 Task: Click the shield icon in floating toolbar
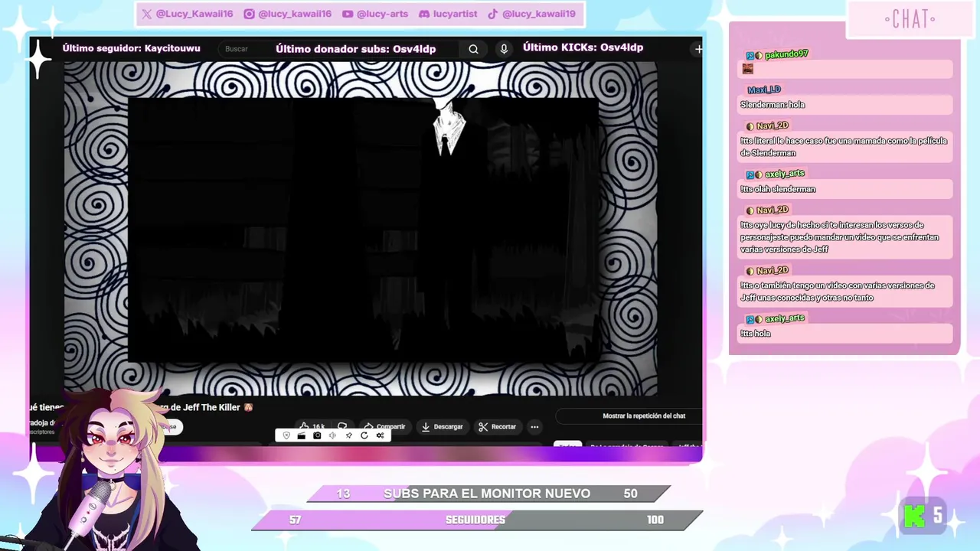point(286,435)
